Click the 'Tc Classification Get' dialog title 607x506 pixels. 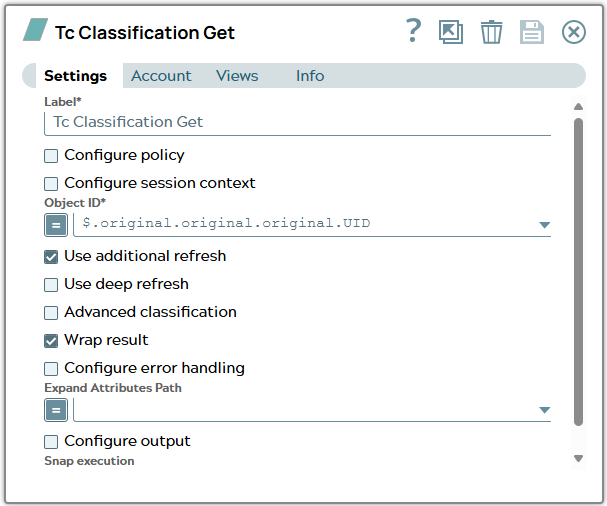click(x=145, y=33)
